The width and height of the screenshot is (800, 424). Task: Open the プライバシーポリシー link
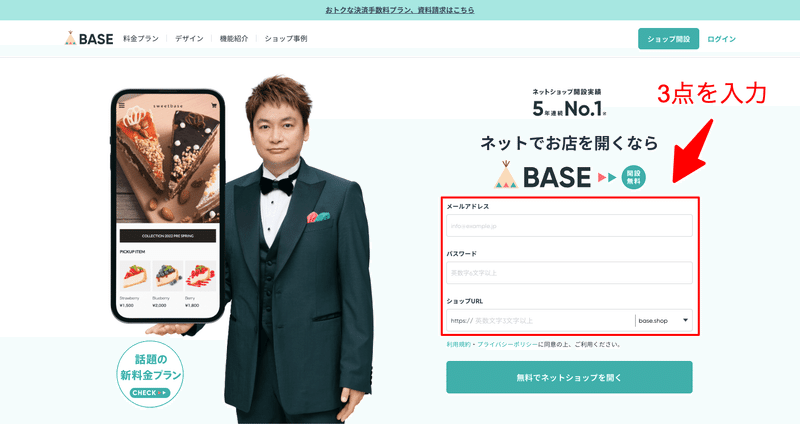click(507, 344)
